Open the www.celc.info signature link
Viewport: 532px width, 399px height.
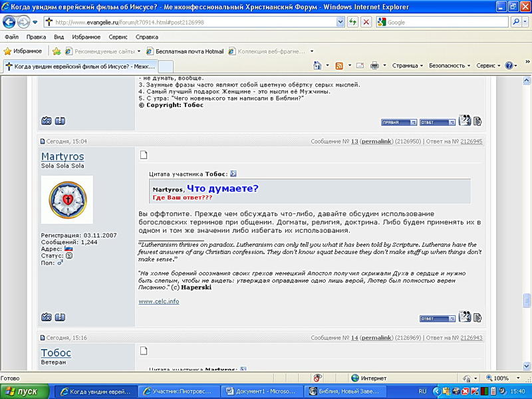tap(158, 301)
